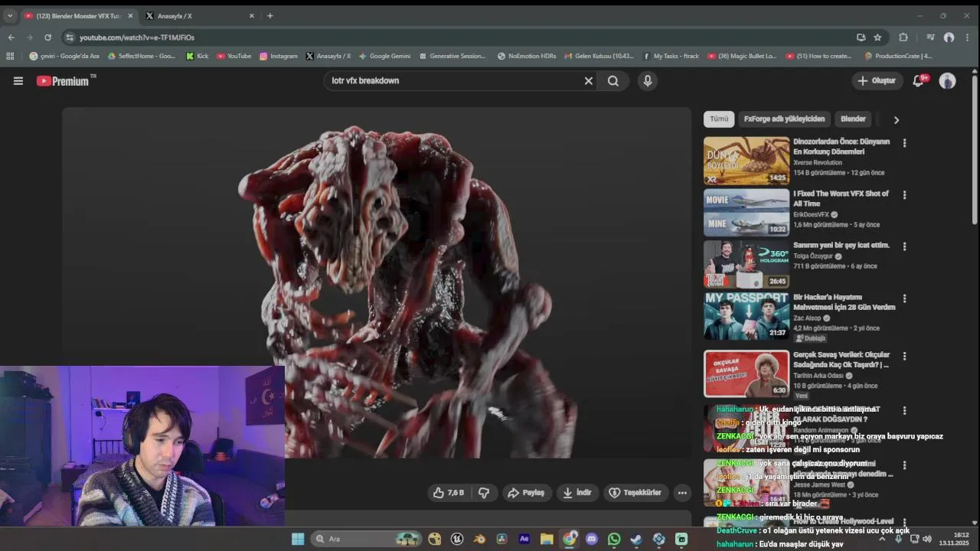The width and height of the screenshot is (980, 551).
Task: Open Steam from the taskbar
Action: click(635, 539)
